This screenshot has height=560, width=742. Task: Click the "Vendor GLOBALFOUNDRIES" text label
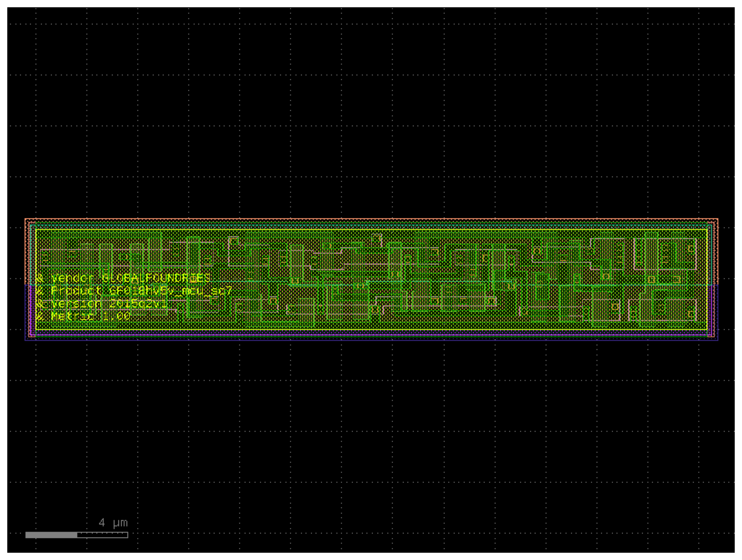pyautogui.click(x=130, y=278)
